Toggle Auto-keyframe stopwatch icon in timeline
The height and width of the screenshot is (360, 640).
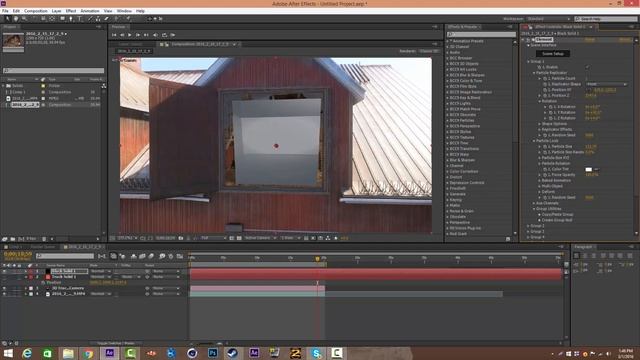tap(171, 256)
